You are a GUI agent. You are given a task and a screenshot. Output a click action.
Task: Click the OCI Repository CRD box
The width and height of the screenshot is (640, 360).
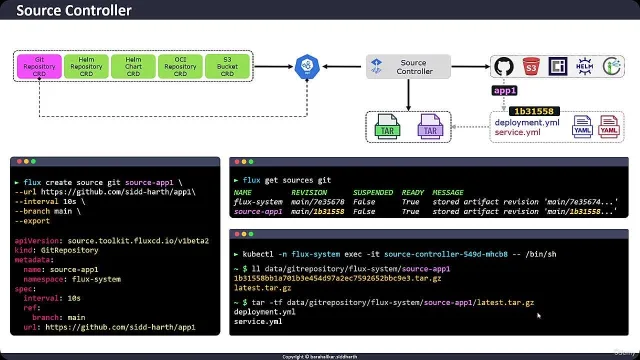(180, 66)
